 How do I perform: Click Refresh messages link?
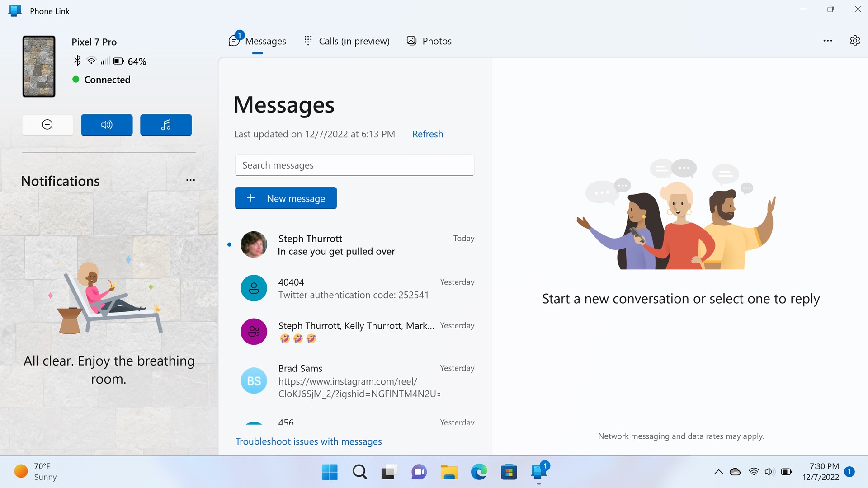[427, 134]
